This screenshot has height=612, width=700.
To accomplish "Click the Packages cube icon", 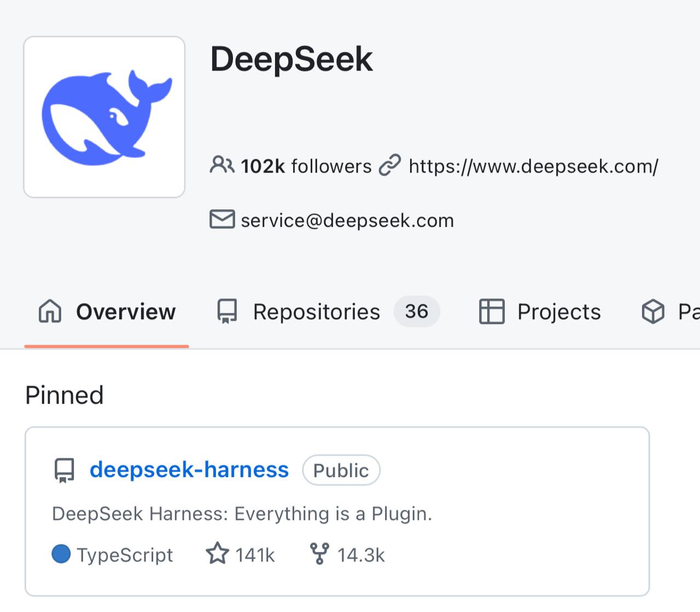I will click(653, 311).
